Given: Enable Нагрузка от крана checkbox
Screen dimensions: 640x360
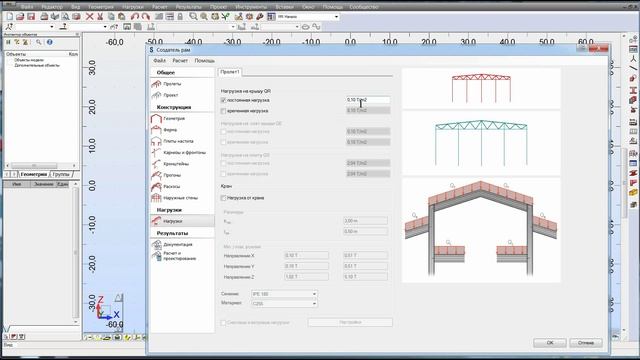Looking at the screenshot, I should (223, 198).
